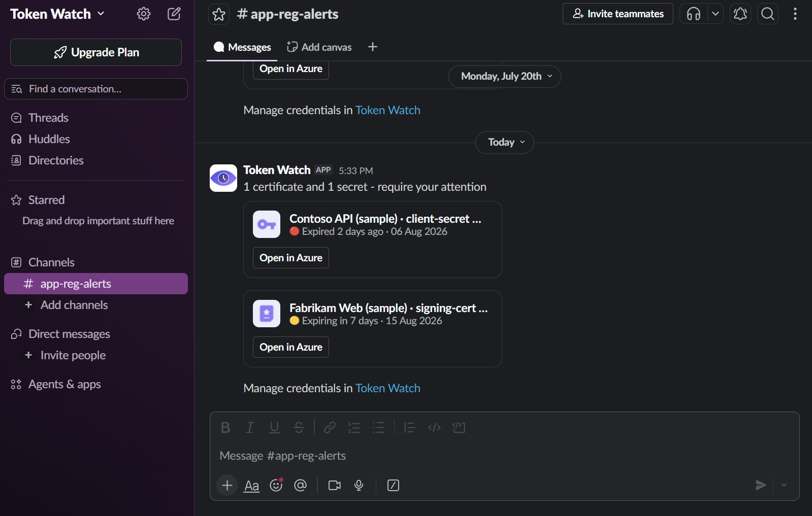
Task: Open Huddles in sidebar
Action: (96, 139)
